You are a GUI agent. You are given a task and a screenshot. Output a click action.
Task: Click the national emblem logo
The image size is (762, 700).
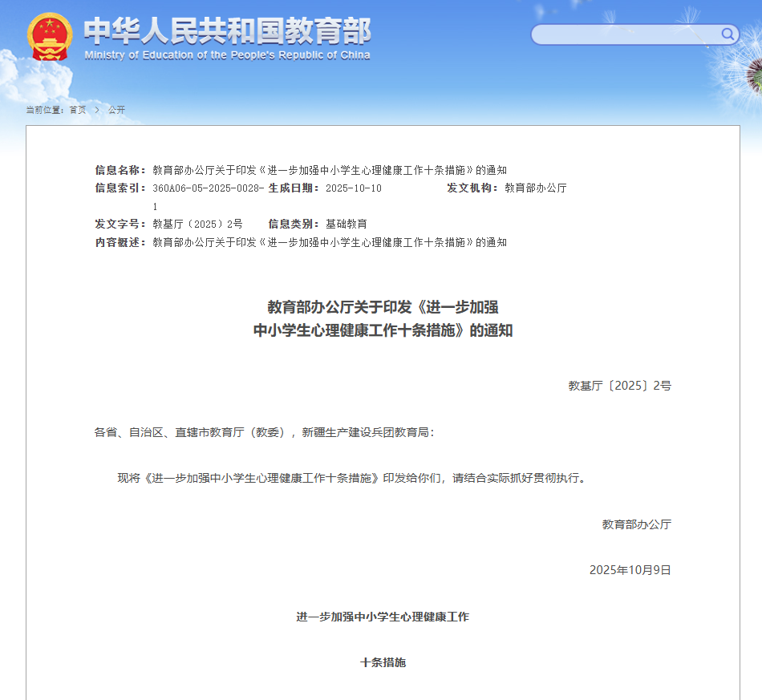point(50,37)
